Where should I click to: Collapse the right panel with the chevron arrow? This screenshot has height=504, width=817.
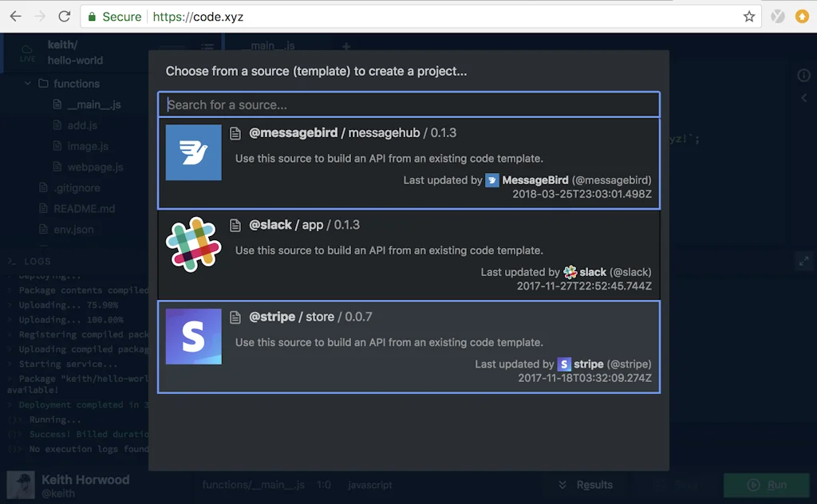click(803, 98)
